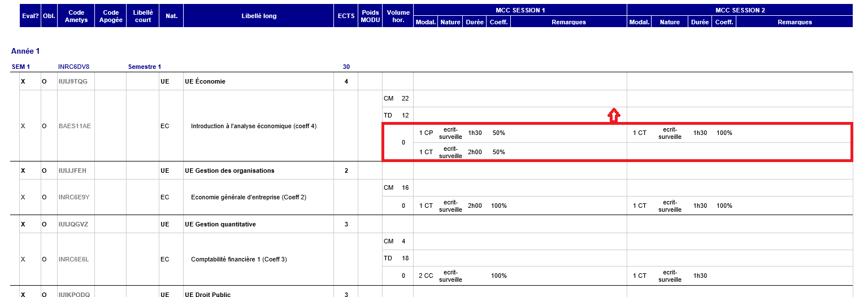Click Introduction à l'analyse économique entry
Viewport: 868px width, 297px height.
pos(254,126)
